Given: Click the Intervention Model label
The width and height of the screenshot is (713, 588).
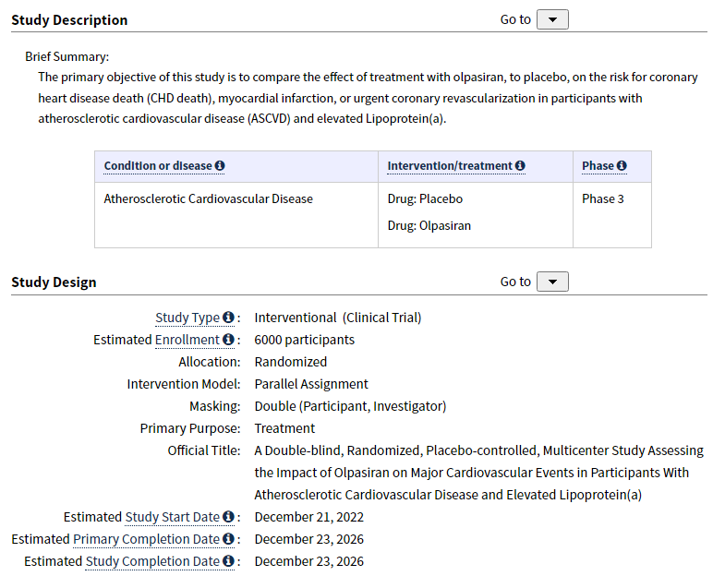Looking at the screenshot, I should pos(184,384).
